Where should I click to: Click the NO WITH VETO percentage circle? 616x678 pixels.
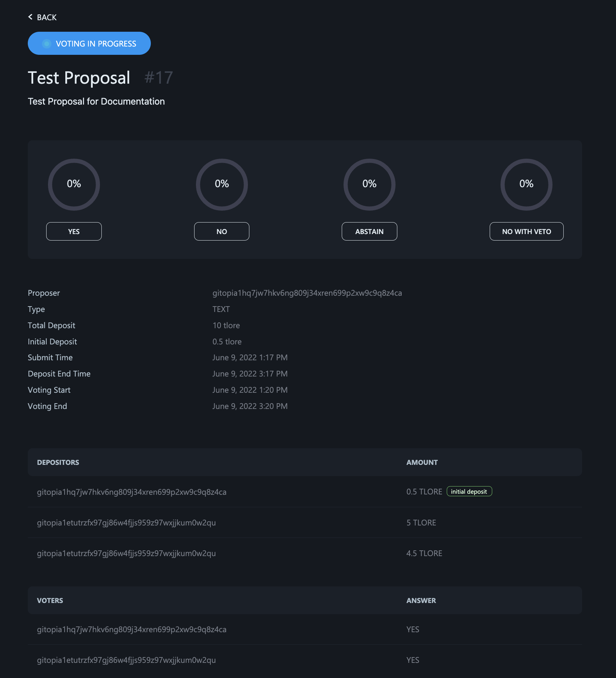[x=526, y=184]
